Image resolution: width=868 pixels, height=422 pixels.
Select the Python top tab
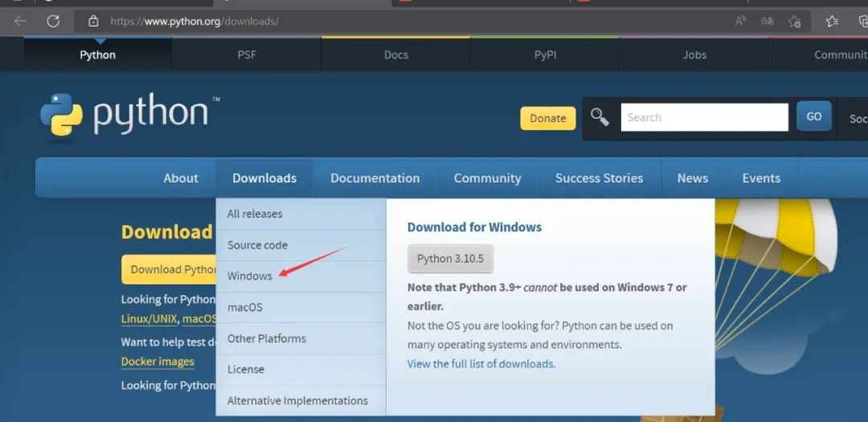[98, 55]
